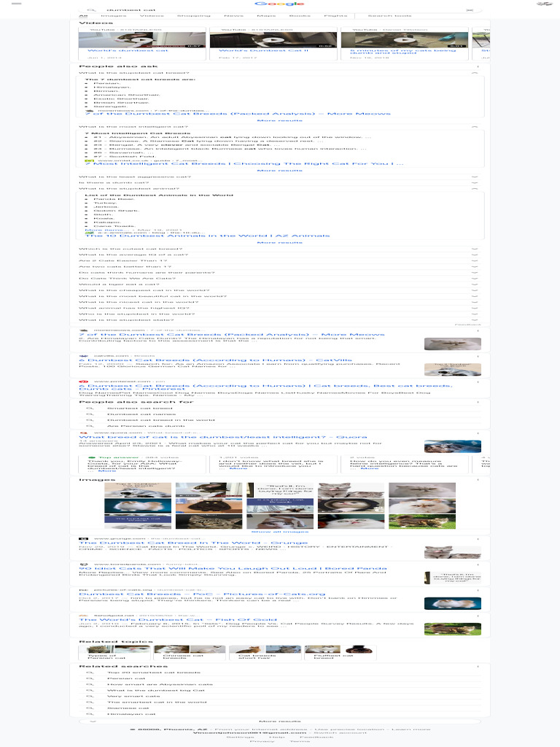This screenshot has height=747, width=560.
Task: Open "Types of Persian cat" related topic card
Action: tap(114, 653)
